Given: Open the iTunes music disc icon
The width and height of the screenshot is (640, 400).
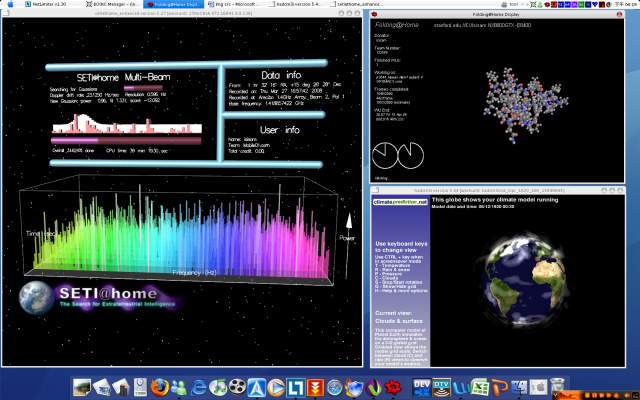Looking at the screenshot, I should pyautogui.click(x=218, y=387).
